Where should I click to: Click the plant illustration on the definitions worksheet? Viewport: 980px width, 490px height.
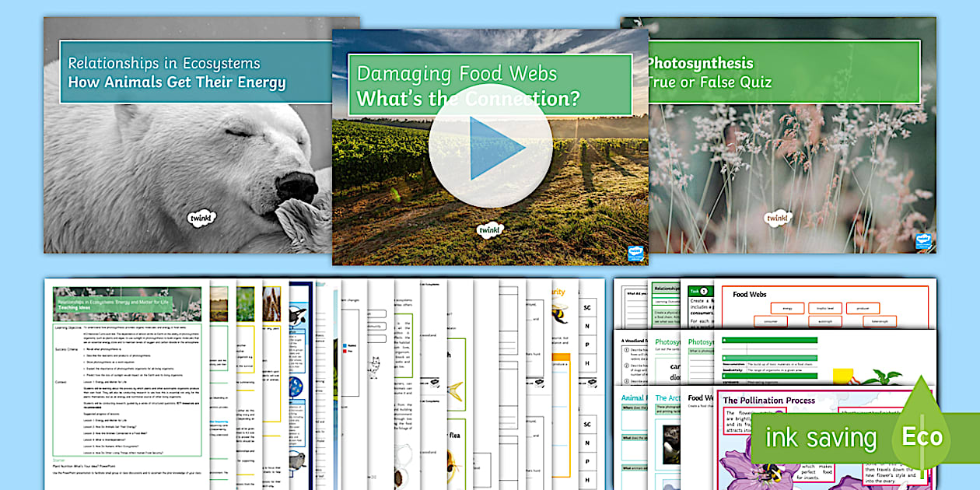884,378
